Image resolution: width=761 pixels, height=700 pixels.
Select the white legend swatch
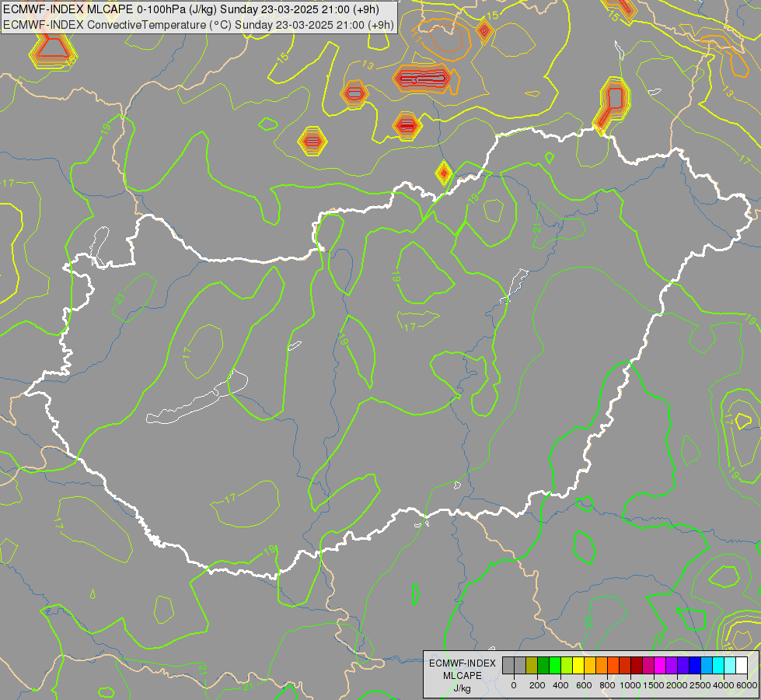(x=742, y=666)
